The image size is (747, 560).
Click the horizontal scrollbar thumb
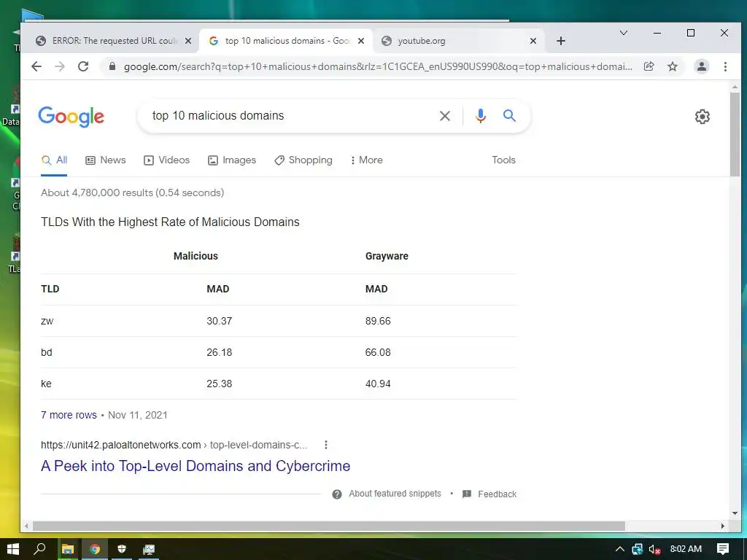tap(329, 526)
